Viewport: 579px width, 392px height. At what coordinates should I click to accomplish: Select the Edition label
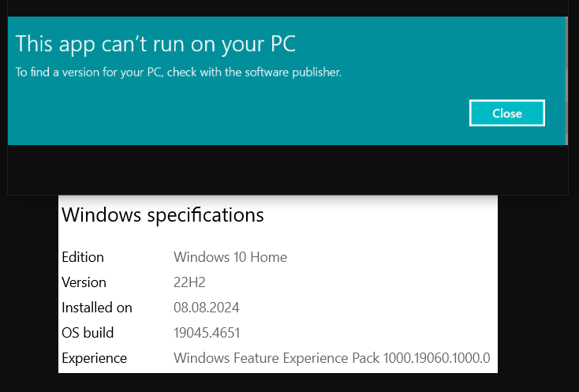coord(83,257)
